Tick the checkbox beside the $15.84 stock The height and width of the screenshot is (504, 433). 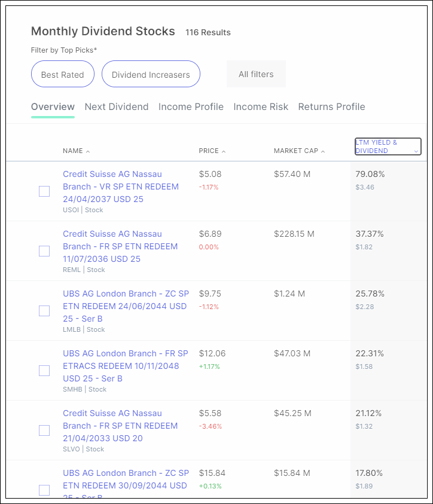tap(44, 490)
